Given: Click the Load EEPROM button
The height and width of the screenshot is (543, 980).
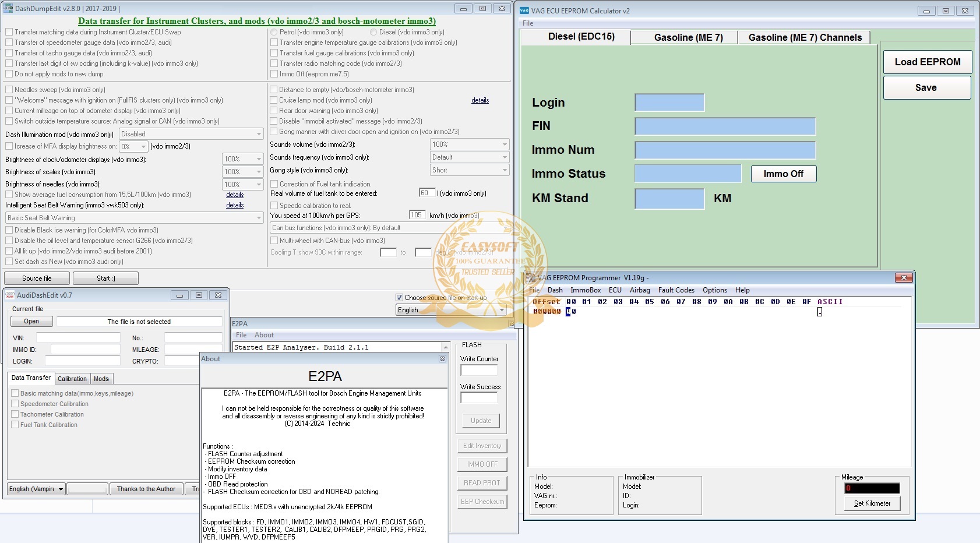Looking at the screenshot, I should pyautogui.click(x=927, y=62).
